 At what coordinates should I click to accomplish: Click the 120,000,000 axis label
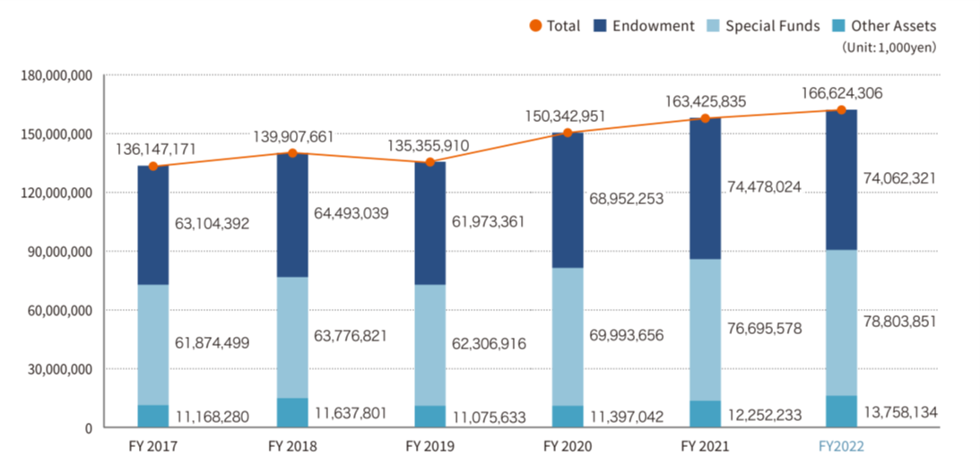pos(56,193)
